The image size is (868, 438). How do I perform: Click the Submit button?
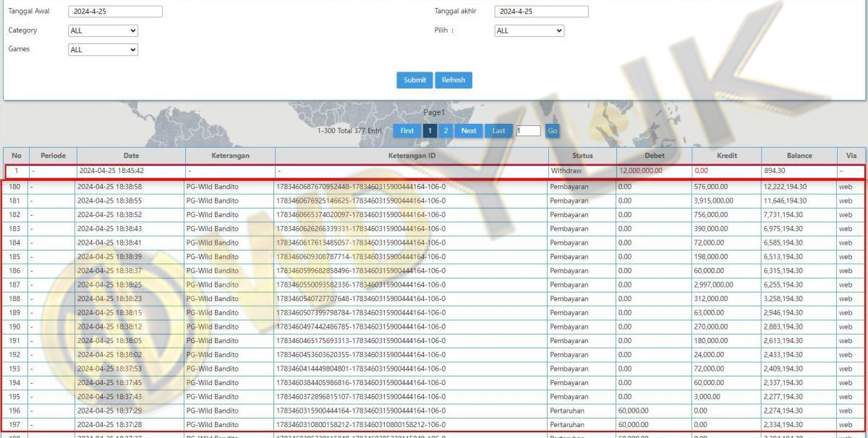(414, 80)
